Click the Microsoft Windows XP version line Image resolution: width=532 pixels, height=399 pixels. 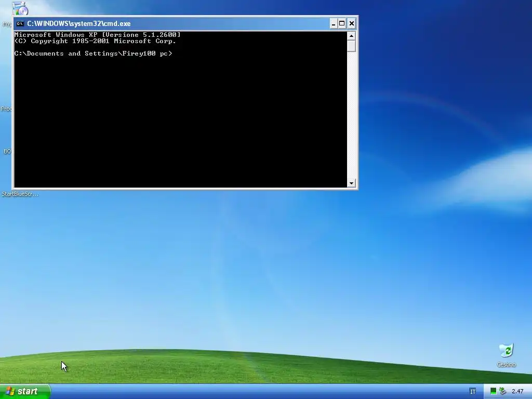point(97,35)
